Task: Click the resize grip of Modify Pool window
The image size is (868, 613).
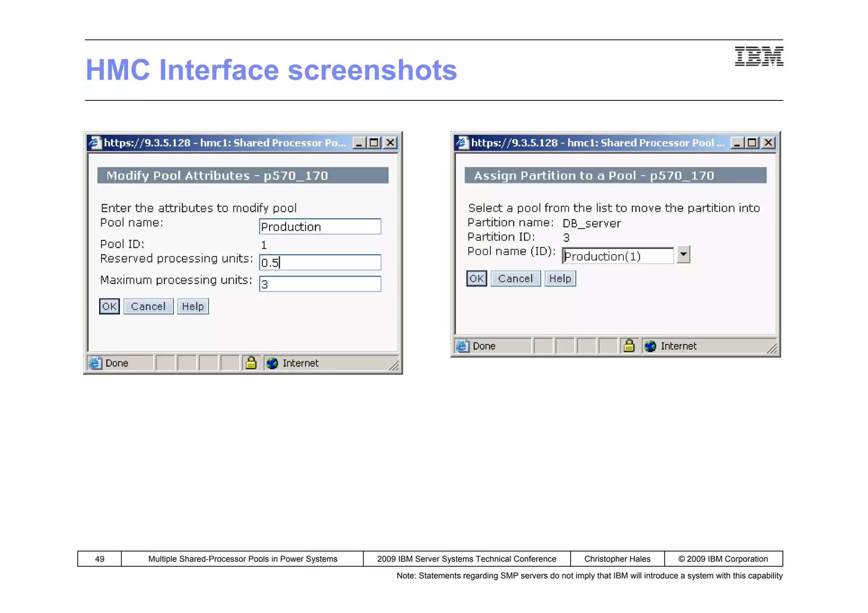Action: [394, 365]
